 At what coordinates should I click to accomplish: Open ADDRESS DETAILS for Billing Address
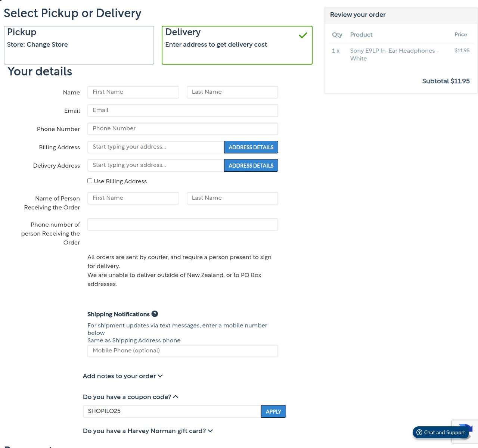tap(251, 147)
